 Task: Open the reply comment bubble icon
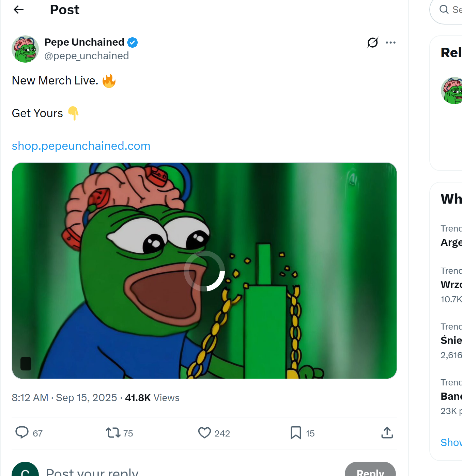22,433
